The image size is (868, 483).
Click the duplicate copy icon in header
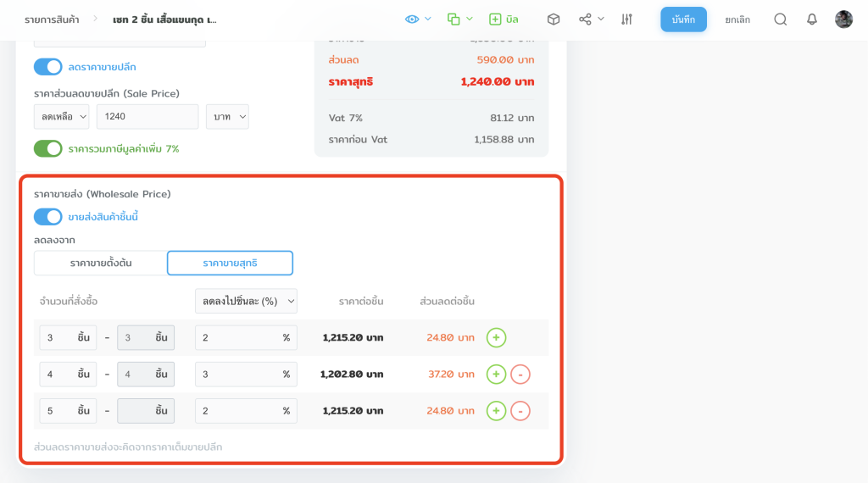click(x=453, y=19)
